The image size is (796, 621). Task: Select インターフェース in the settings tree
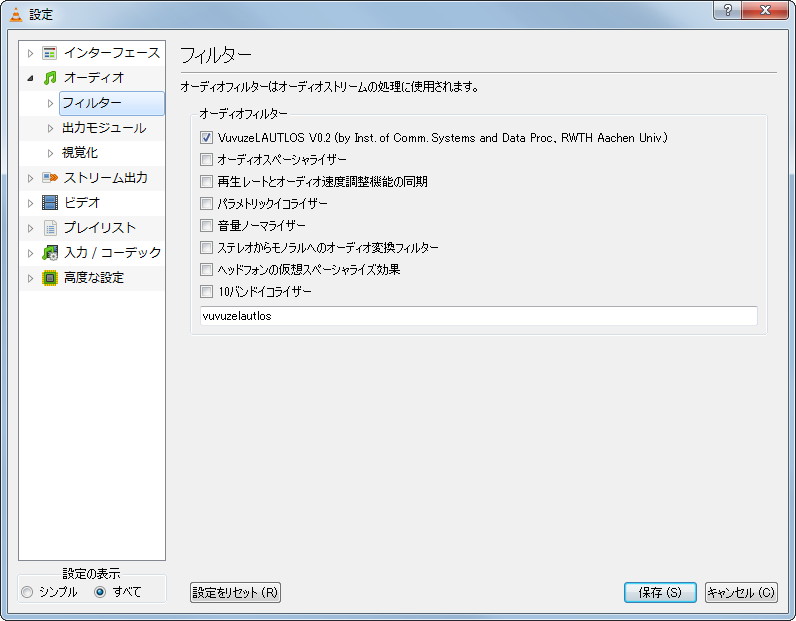coord(112,53)
